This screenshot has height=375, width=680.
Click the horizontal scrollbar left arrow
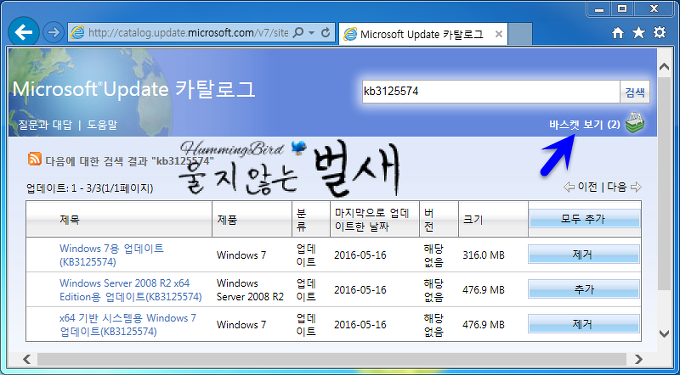[x=27, y=359]
